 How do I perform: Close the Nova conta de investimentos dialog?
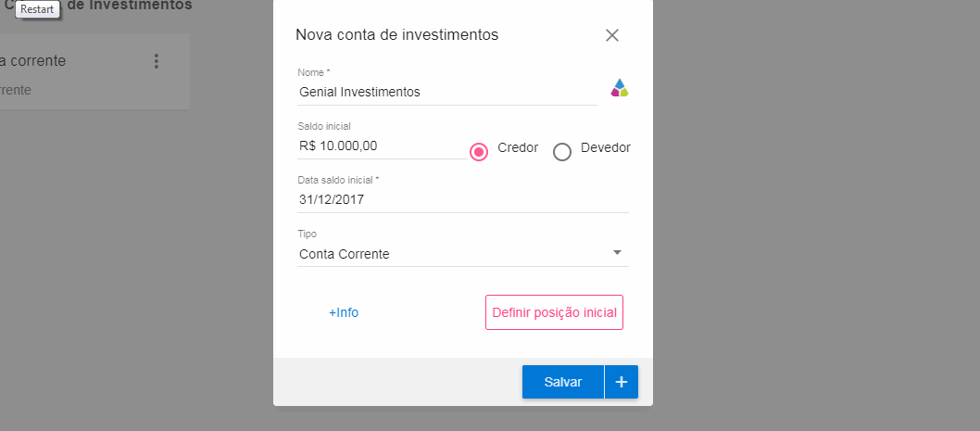[x=611, y=35]
